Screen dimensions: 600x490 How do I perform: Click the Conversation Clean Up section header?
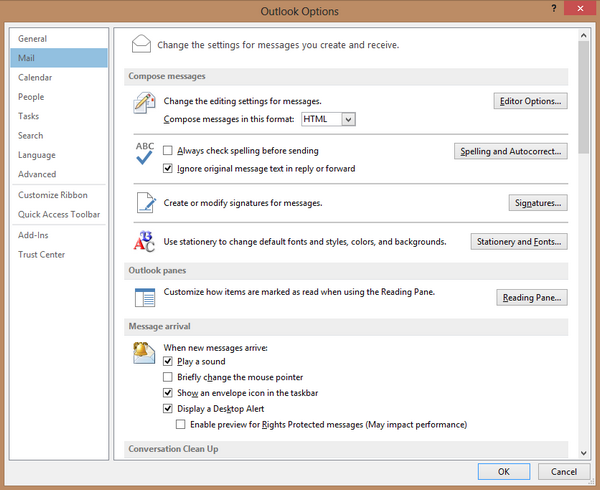pyautogui.click(x=346, y=449)
